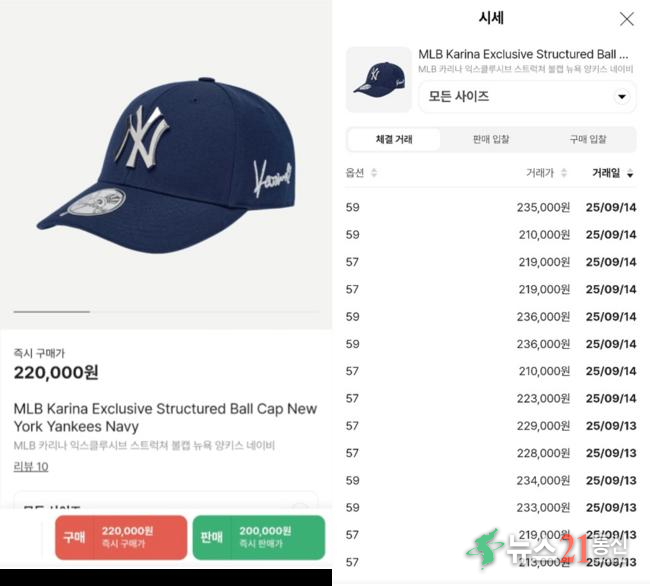Screen dimensions: 650x586
Task: Click the main navy cap product image
Action: tap(166, 165)
